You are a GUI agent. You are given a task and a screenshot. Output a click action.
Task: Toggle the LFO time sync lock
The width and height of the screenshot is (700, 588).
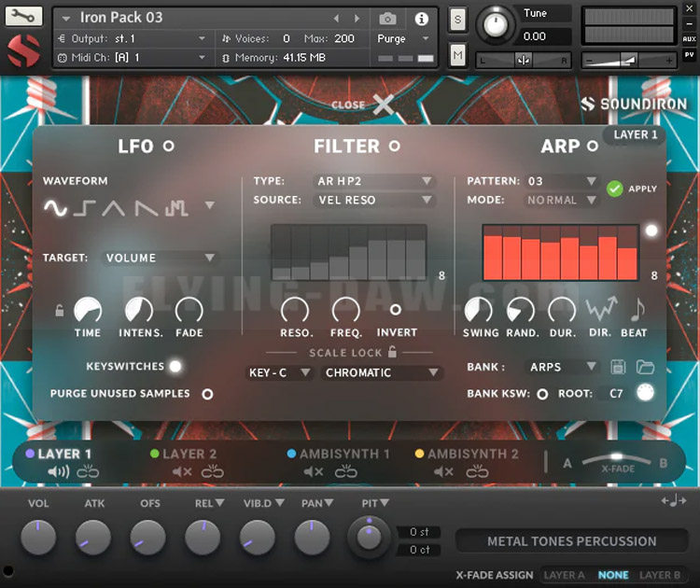click(60, 310)
